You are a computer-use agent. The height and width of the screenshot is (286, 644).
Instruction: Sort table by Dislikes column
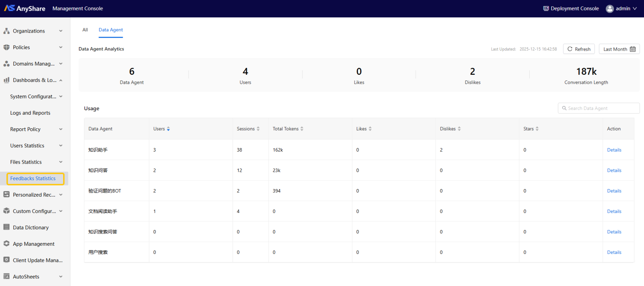(x=459, y=129)
